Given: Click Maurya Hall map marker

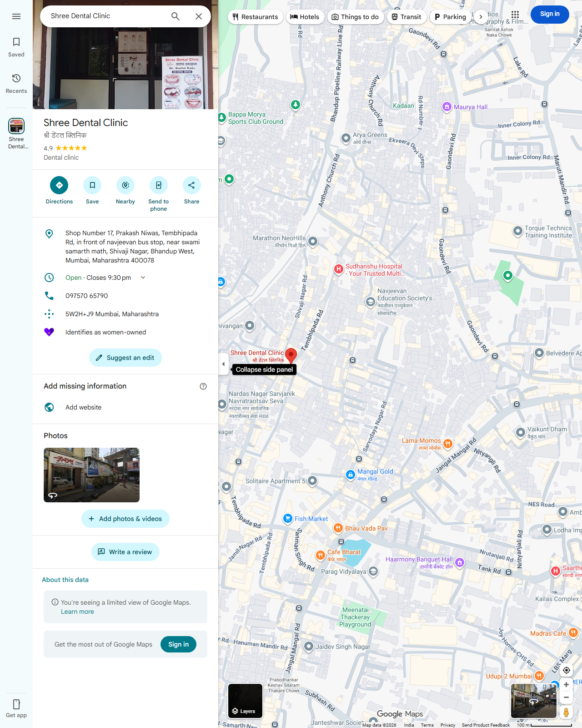Looking at the screenshot, I should click(x=447, y=107).
